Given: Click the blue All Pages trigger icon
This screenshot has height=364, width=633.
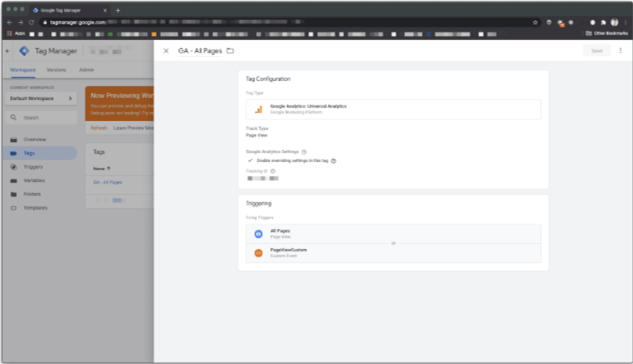Looking at the screenshot, I should 258,233.
